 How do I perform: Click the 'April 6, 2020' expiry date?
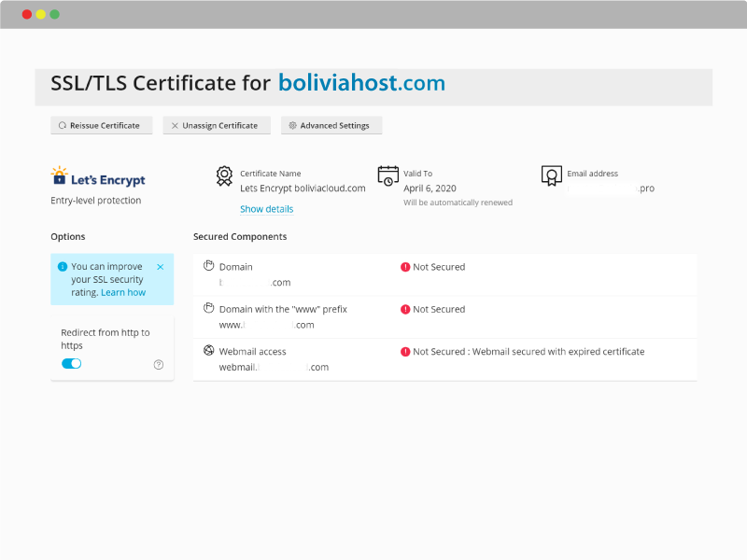click(x=430, y=189)
